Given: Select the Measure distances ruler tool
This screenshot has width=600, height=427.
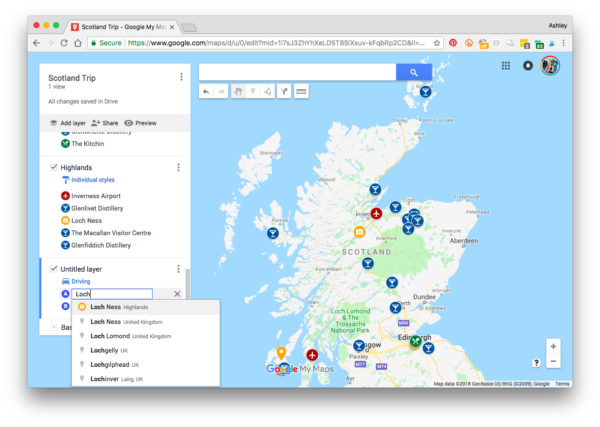Looking at the screenshot, I should pos(301,91).
